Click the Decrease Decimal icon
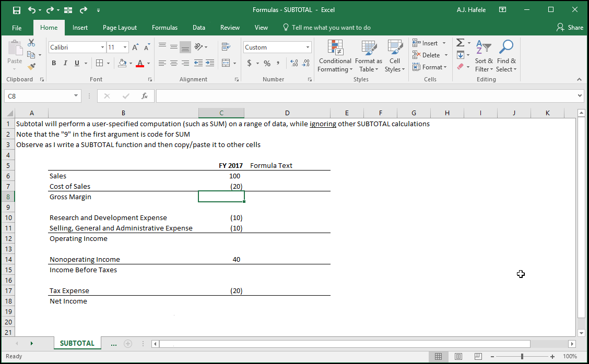The image size is (589, 364). [x=306, y=64]
